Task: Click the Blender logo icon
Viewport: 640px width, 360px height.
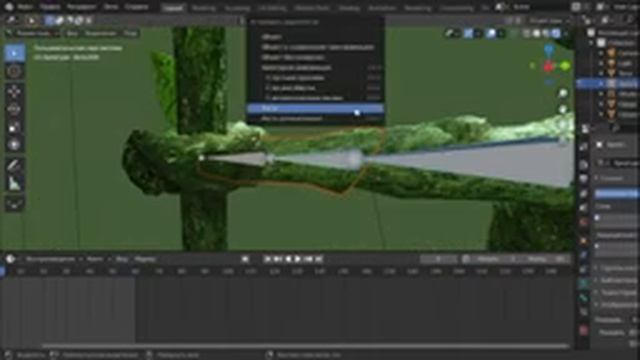Action: [9, 7]
